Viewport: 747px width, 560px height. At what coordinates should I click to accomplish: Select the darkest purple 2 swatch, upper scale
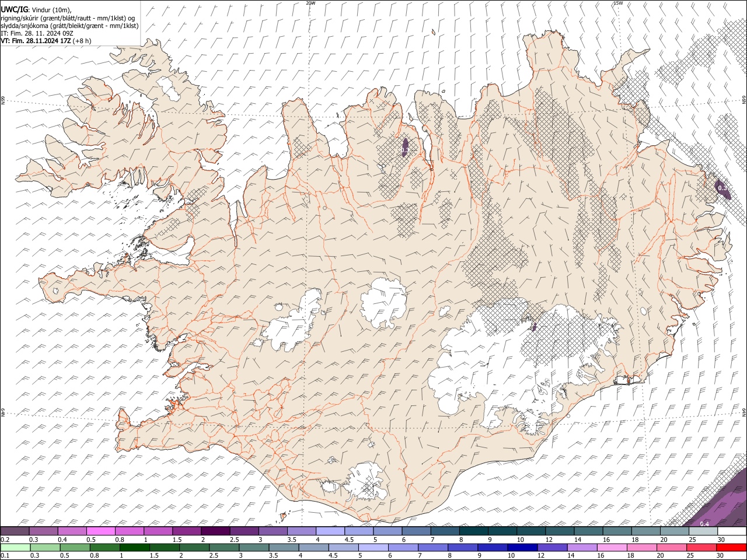[x=215, y=531]
